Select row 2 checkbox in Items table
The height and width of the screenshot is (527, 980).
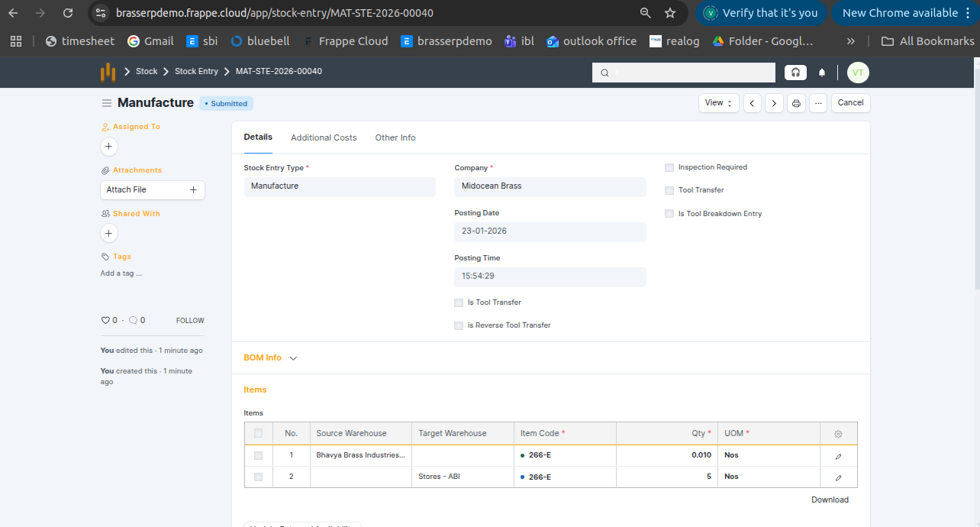coord(258,477)
